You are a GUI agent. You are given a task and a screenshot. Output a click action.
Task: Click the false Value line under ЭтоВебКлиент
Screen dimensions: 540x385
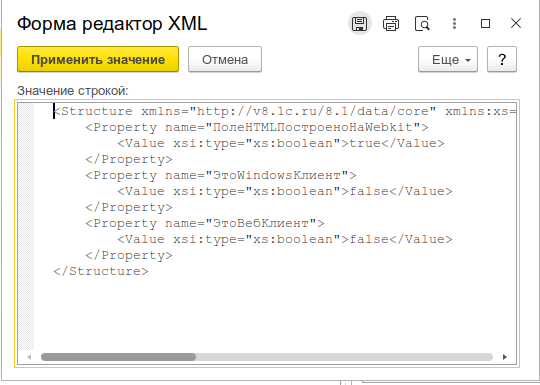(x=285, y=239)
